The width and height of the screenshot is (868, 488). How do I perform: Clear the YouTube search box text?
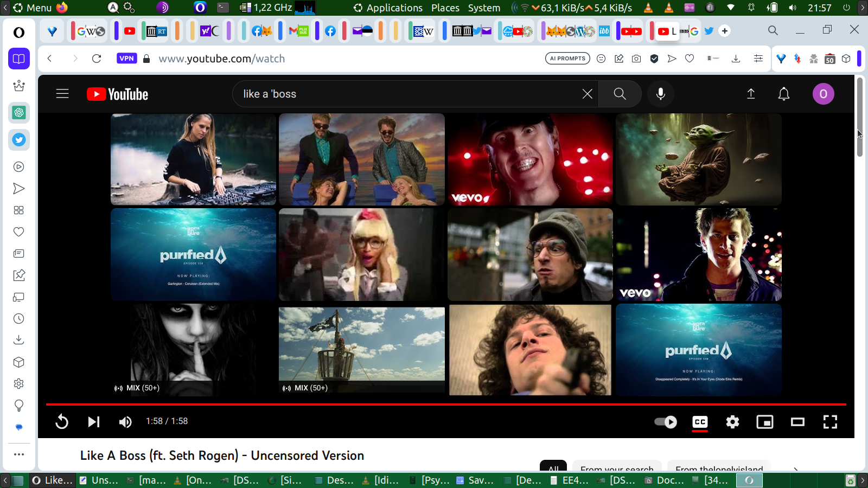click(x=587, y=94)
